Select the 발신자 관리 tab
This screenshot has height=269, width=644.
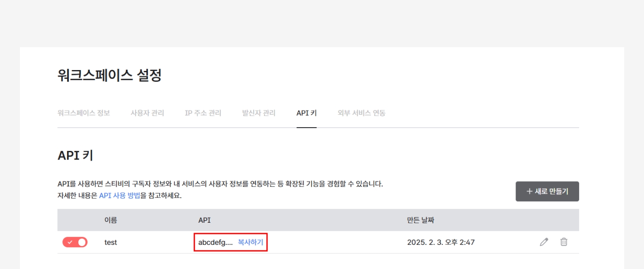click(259, 113)
